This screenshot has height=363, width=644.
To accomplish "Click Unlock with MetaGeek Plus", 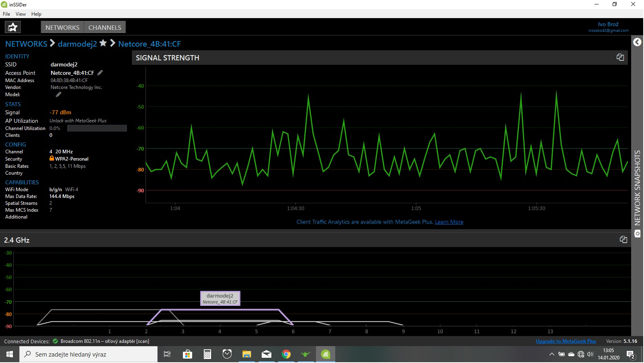I will click(78, 121).
